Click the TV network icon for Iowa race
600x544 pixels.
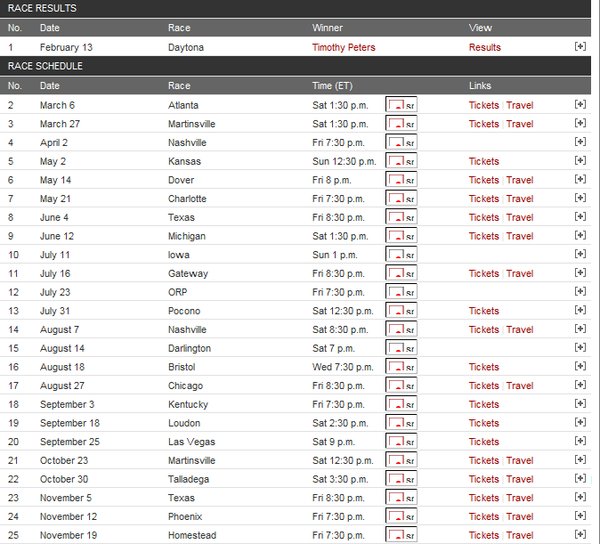click(401, 254)
